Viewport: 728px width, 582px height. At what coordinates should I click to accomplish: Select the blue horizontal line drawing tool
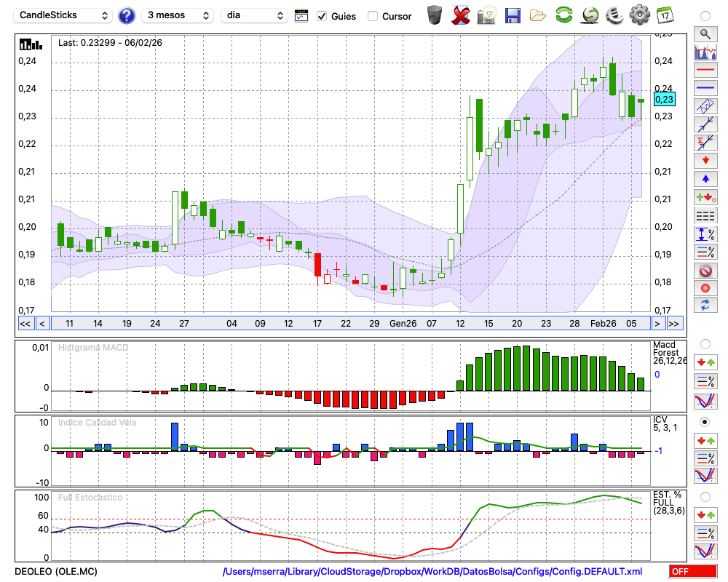tap(705, 88)
